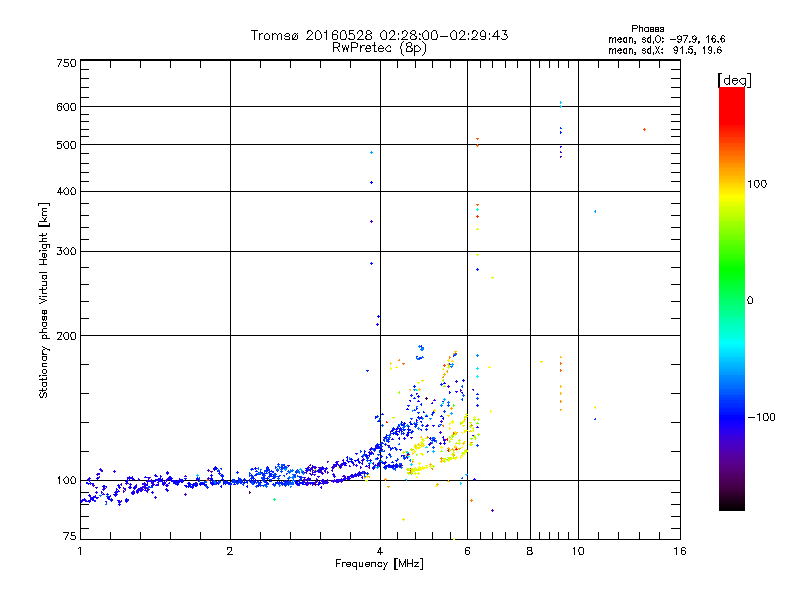Click the y-axis label '200'

tap(66, 336)
